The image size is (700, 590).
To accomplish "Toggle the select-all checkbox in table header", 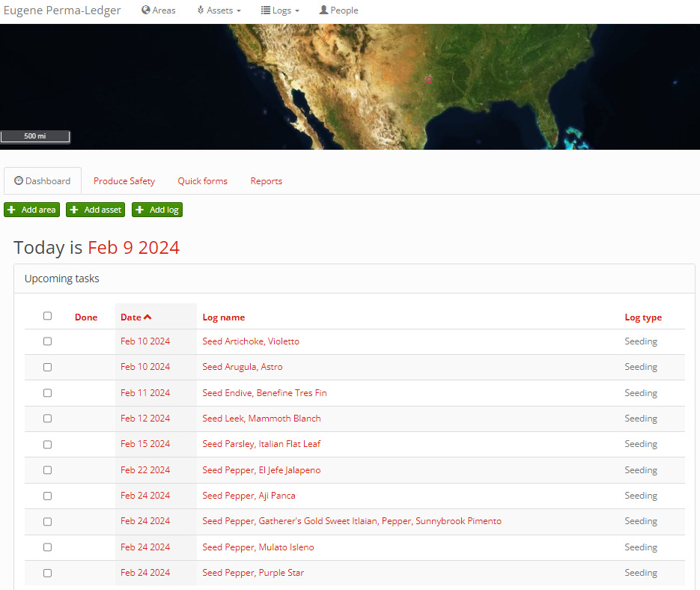I will 47,316.
